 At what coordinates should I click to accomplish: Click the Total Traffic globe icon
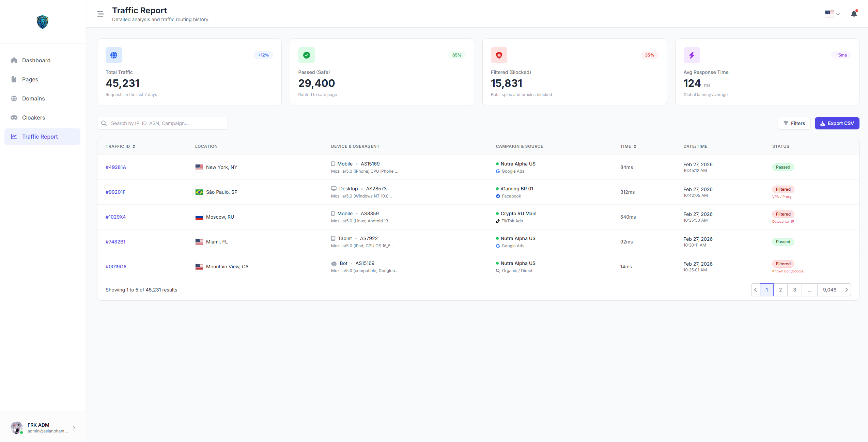tap(114, 55)
